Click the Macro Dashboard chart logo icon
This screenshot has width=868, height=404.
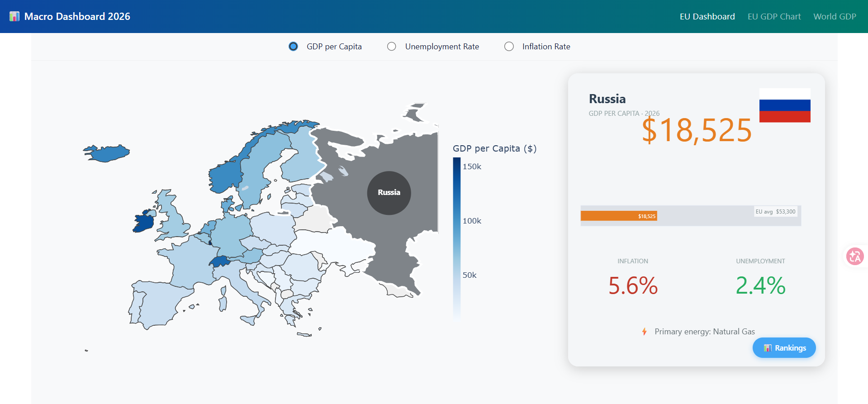coord(14,17)
